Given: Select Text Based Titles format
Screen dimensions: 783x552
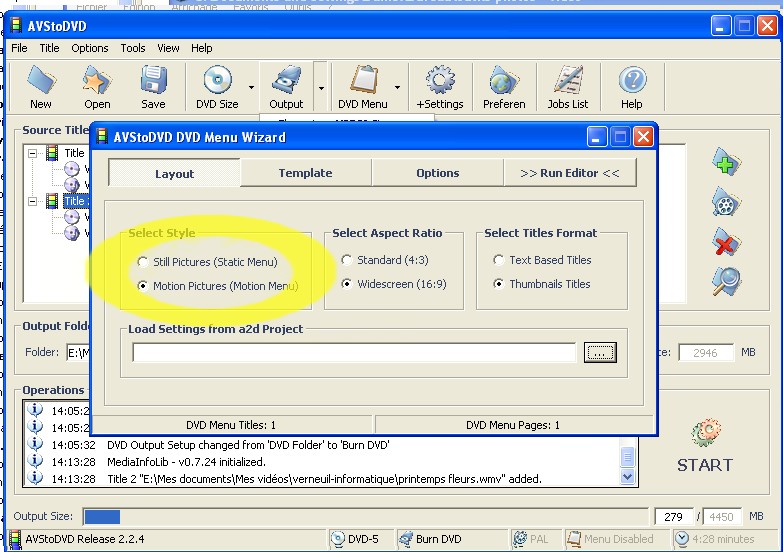Looking at the screenshot, I should click(498, 260).
